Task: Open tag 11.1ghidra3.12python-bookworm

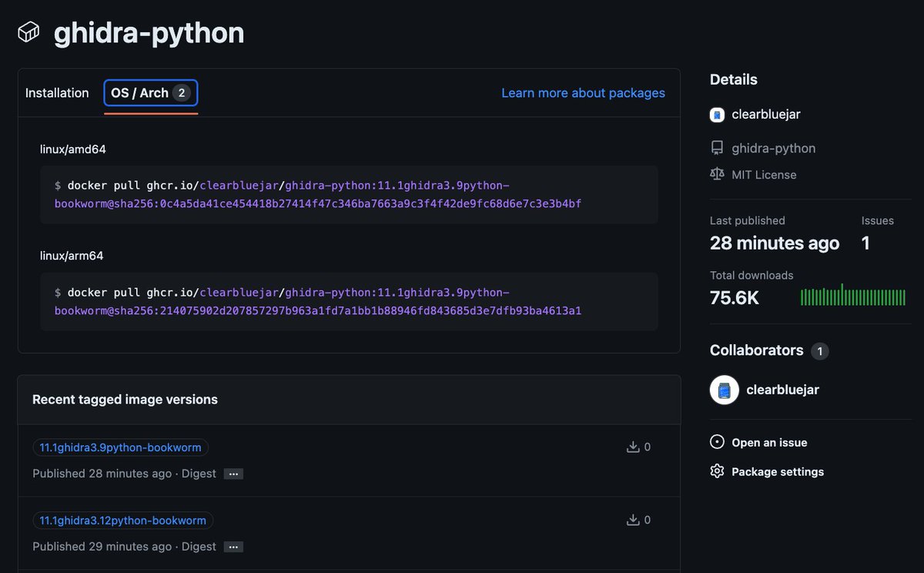Action: [x=123, y=521]
